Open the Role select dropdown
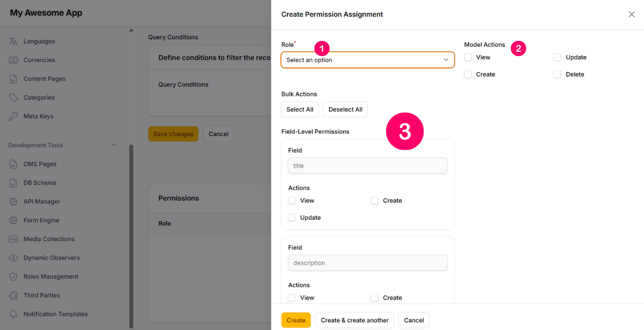 click(x=367, y=60)
